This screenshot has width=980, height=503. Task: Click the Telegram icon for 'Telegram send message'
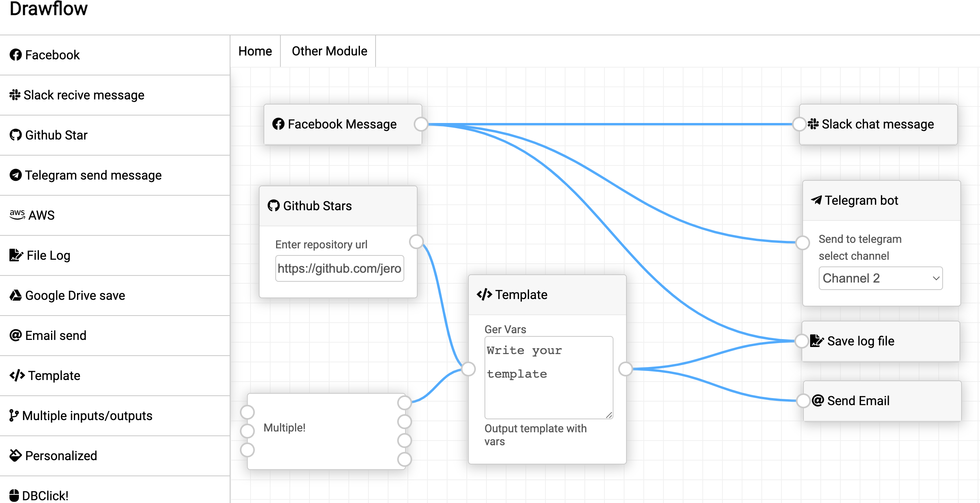(x=15, y=175)
